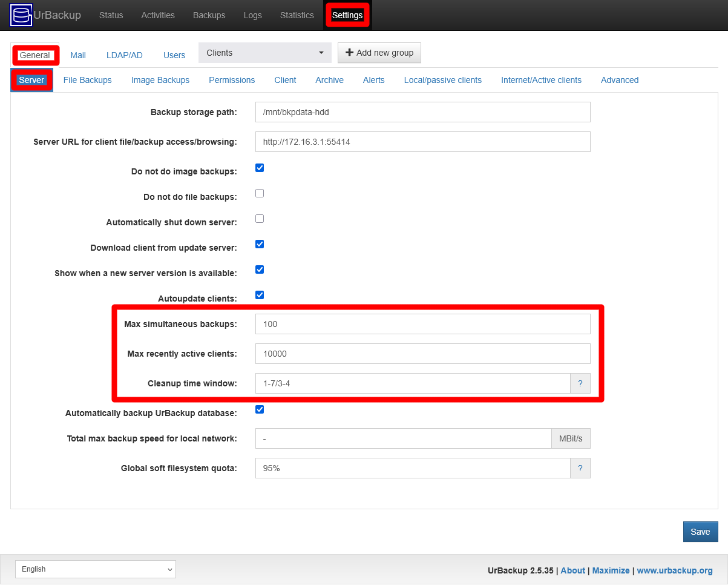Switch to the Mail settings tab
The width and height of the screenshot is (728, 588).
(78, 55)
